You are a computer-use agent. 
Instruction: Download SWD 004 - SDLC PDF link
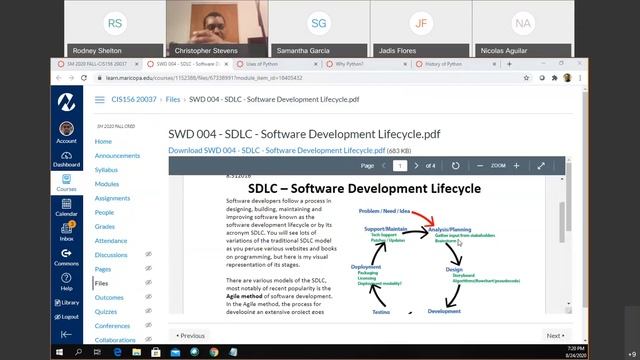click(x=277, y=150)
